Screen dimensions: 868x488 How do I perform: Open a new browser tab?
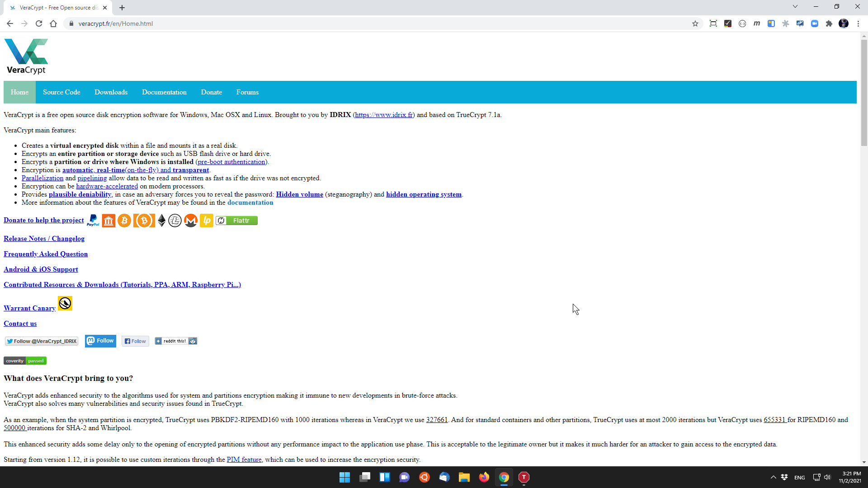(122, 8)
